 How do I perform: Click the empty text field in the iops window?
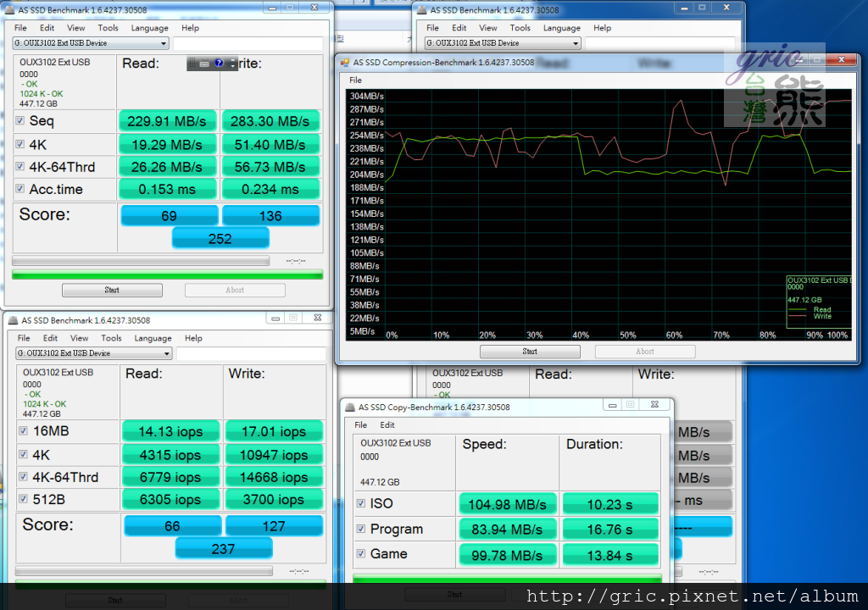pos(251,353)
